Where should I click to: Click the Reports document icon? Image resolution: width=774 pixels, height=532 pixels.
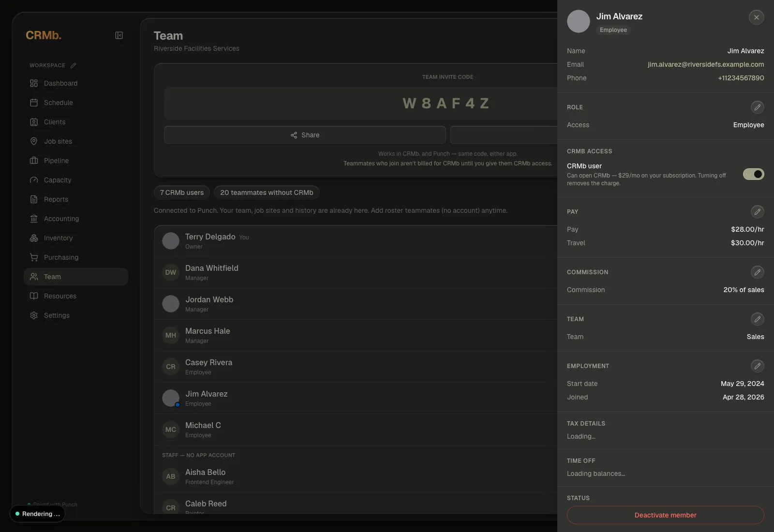pos(34,199)
